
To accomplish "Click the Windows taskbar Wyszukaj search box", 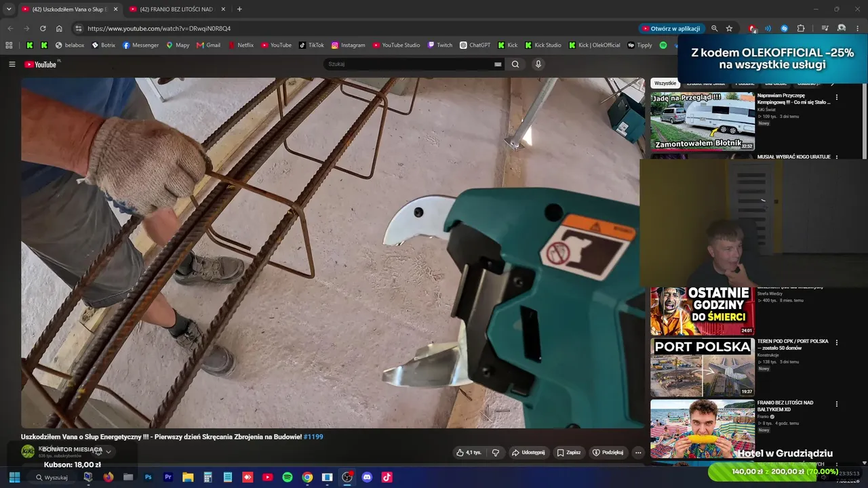I will (52, 477).
